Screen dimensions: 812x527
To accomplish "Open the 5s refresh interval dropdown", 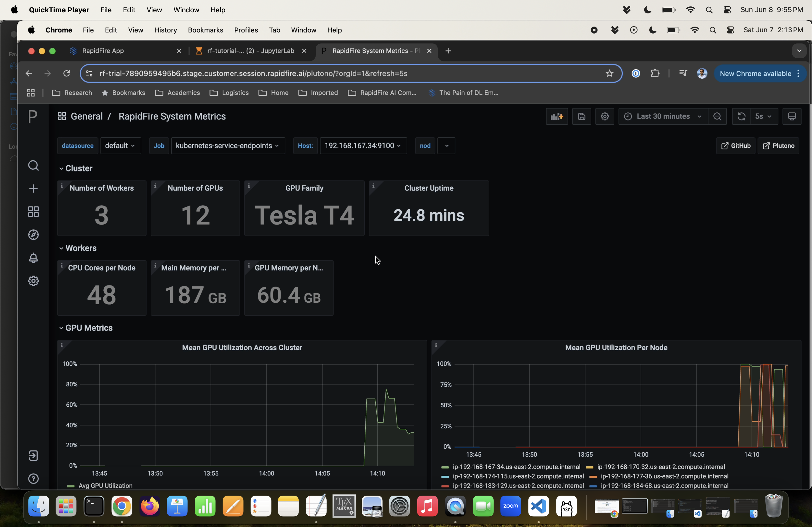I will click(x=764, y=116).
